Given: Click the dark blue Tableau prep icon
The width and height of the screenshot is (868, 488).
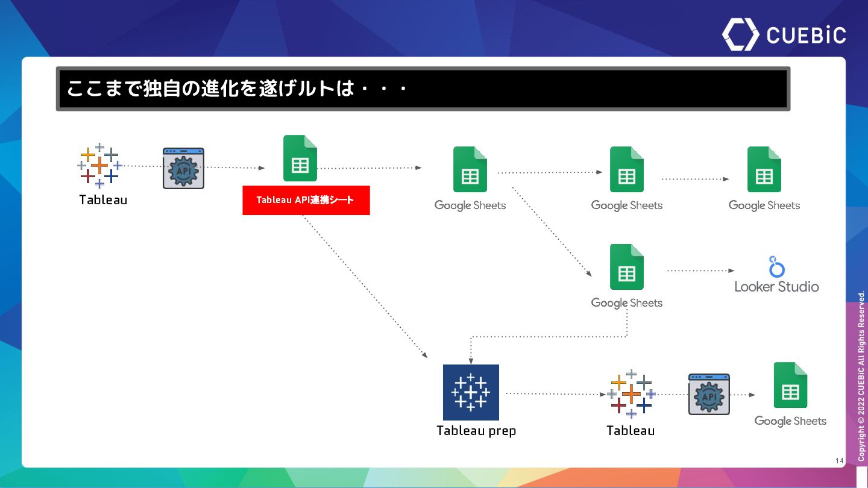Looking at the screenshot, I should point(471,392).
